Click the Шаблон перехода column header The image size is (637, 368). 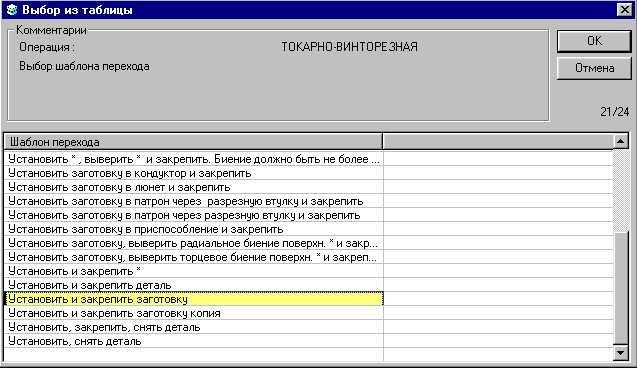[193, 142]
